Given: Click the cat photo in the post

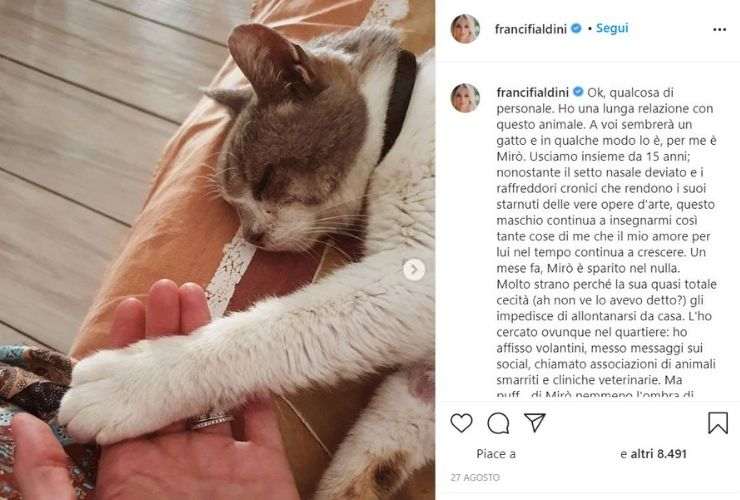Looking at the screenshot, I should click(217, 250).
